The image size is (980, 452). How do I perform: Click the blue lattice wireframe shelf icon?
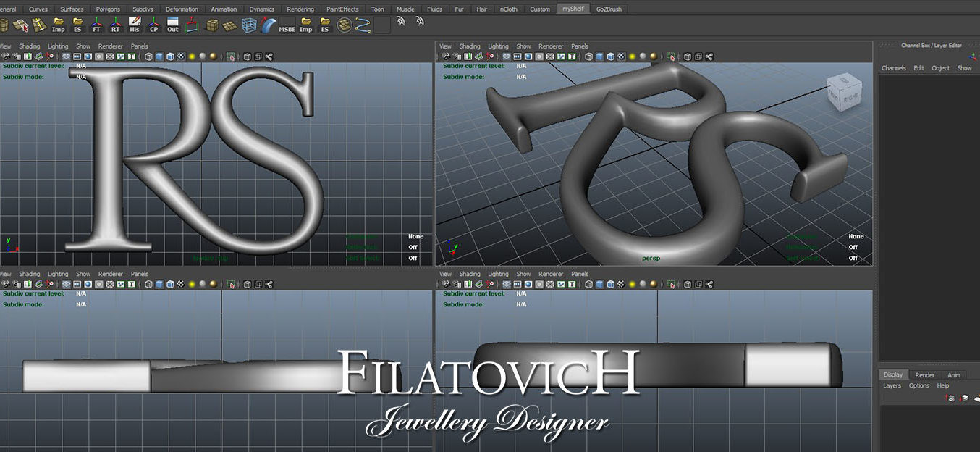[249, 25]
